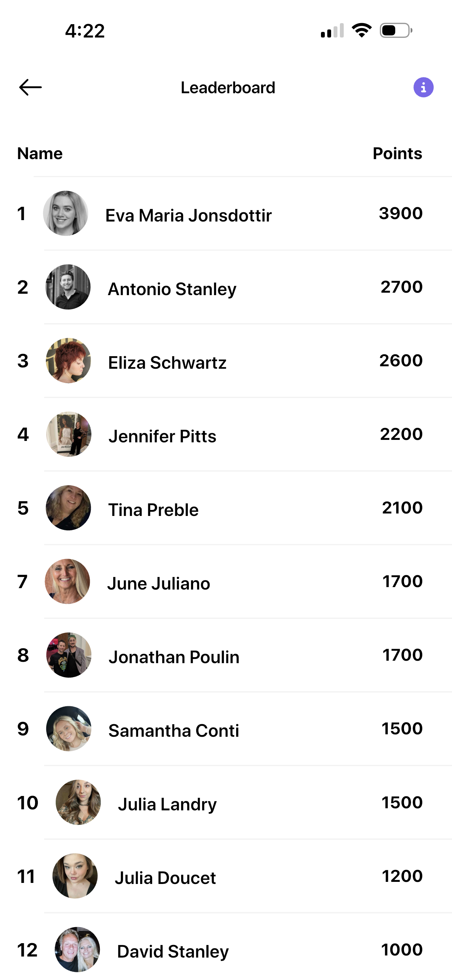Open the purple info icon
The width and height of the screenshot is (452, 980).
pos(424,88)
